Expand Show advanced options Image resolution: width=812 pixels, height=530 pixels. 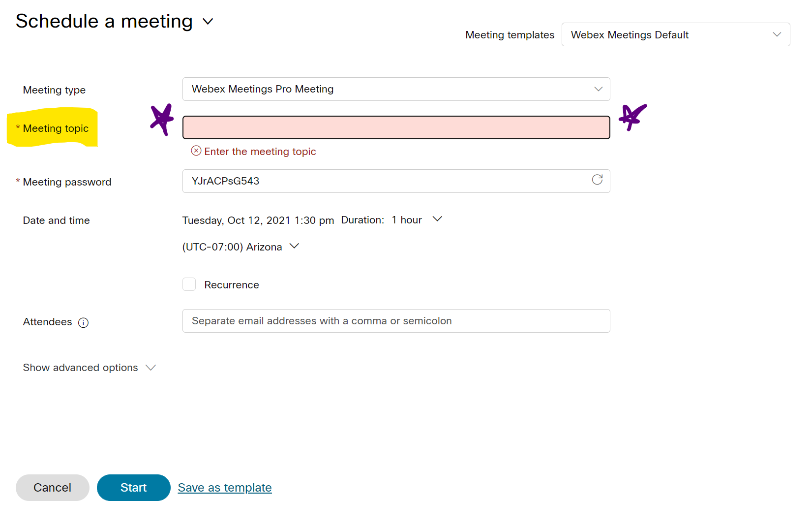click(90, 368)
